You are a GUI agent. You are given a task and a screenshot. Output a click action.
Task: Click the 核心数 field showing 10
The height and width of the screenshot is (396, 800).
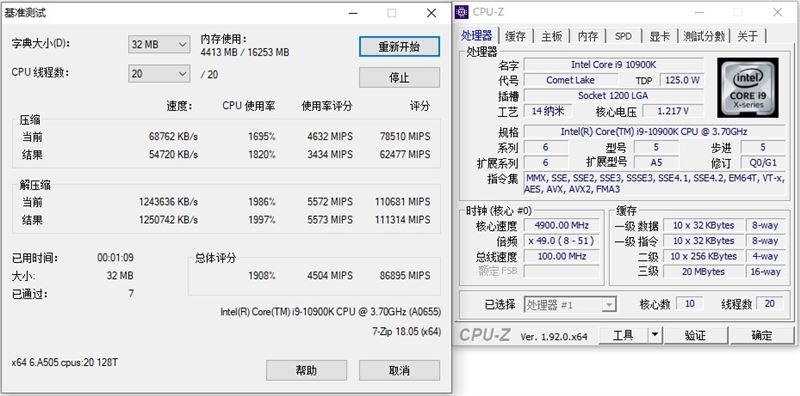689,304
